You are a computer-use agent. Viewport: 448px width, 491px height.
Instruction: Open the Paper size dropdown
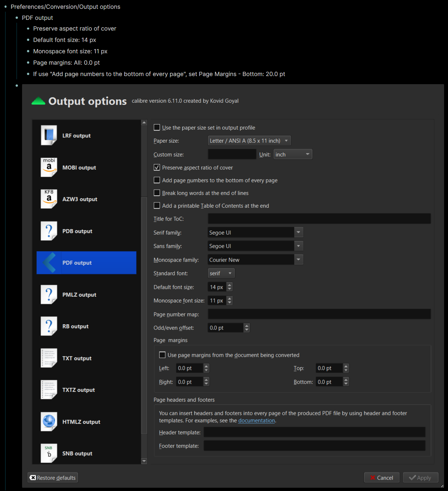(x=249, y=141)
